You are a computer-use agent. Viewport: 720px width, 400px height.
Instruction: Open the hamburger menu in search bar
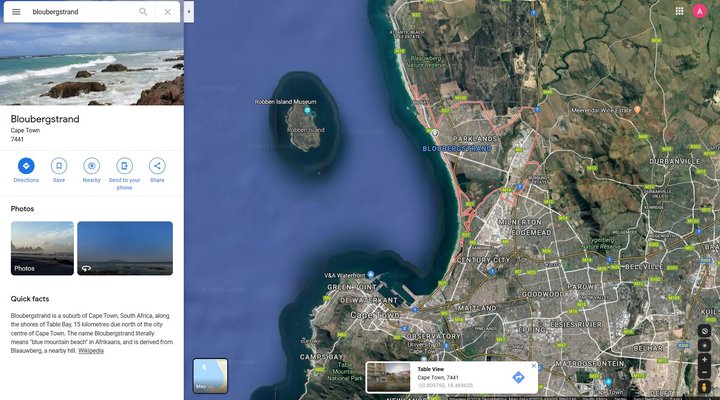16,12
